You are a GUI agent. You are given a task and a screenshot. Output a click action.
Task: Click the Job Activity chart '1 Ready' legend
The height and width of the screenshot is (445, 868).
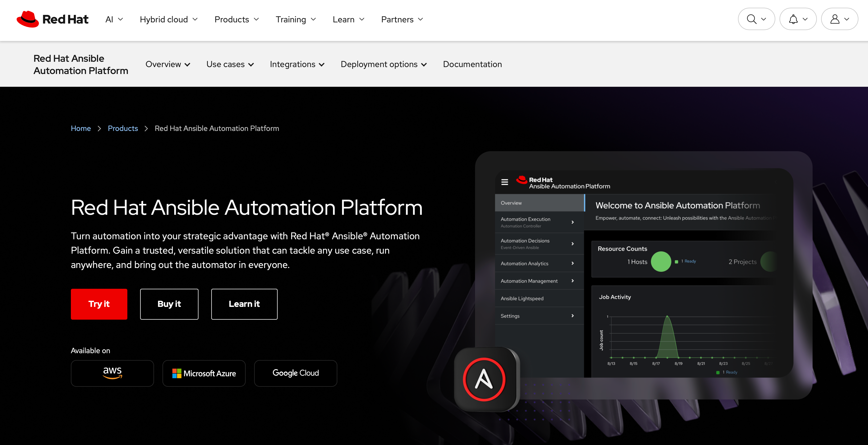727,372
